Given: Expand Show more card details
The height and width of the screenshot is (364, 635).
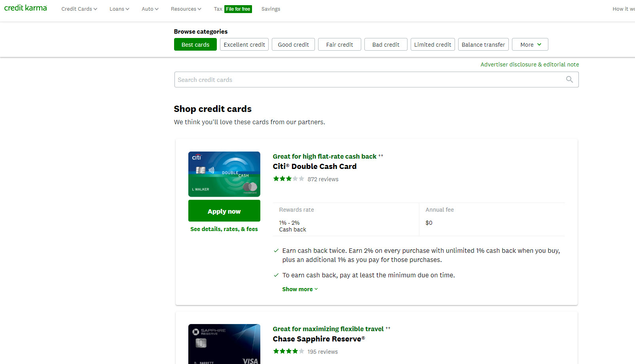Looking at the screenshot, I should click(x=299, y=289).
